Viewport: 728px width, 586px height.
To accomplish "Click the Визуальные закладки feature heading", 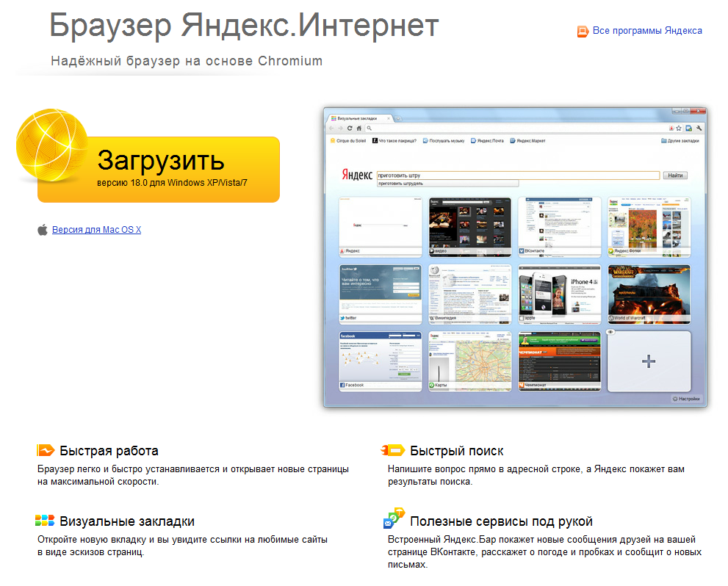I will (x=127, y=521).
